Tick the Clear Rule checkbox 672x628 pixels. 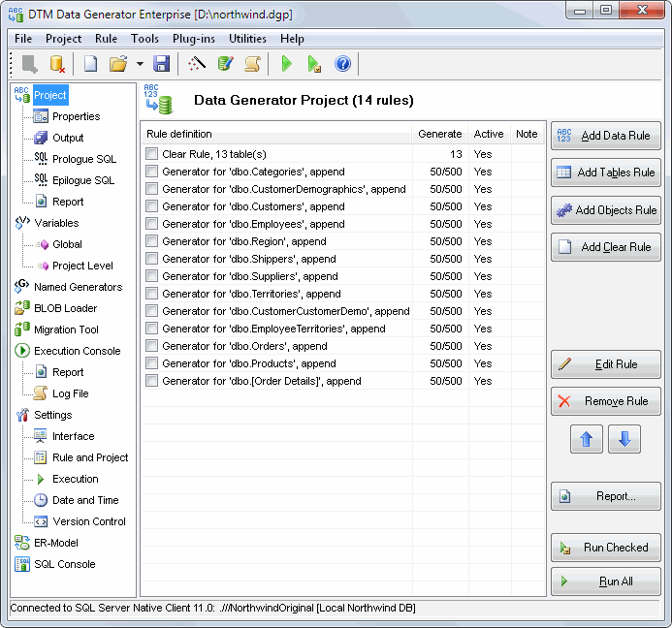click(x=152, y=154)
